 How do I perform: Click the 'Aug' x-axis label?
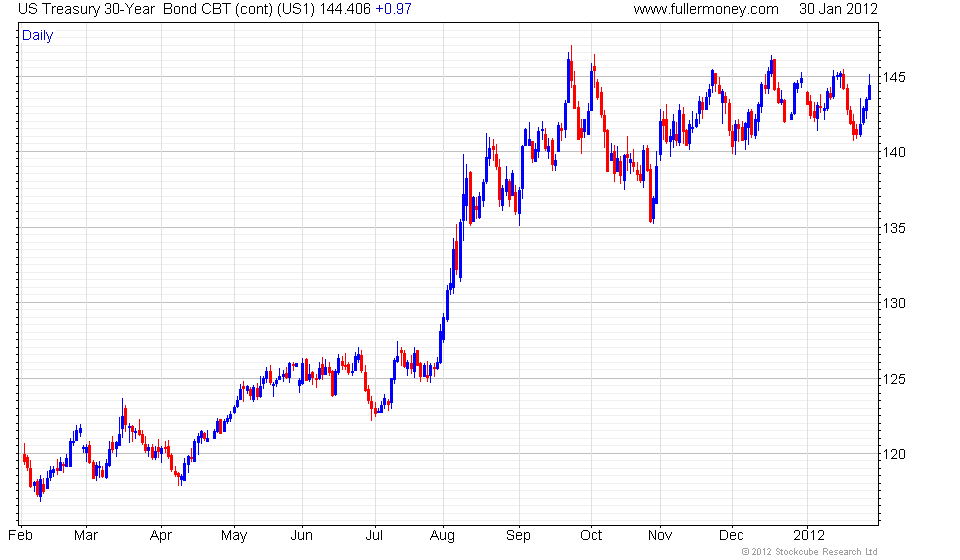pyautogui.click(x=442, y=536)
